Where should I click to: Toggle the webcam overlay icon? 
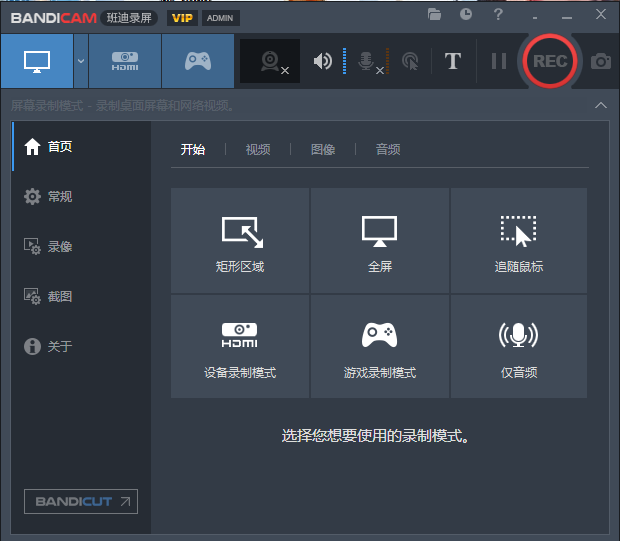[270, 61]
